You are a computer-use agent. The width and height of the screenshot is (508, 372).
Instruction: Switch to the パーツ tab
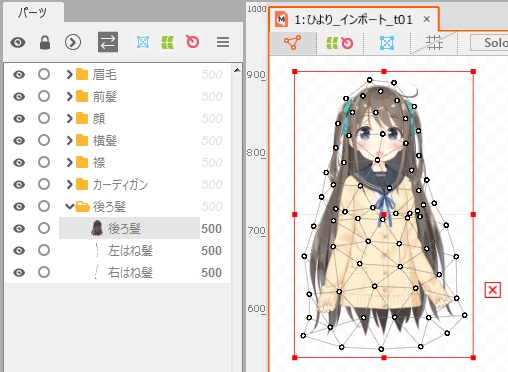pos(33,13)
